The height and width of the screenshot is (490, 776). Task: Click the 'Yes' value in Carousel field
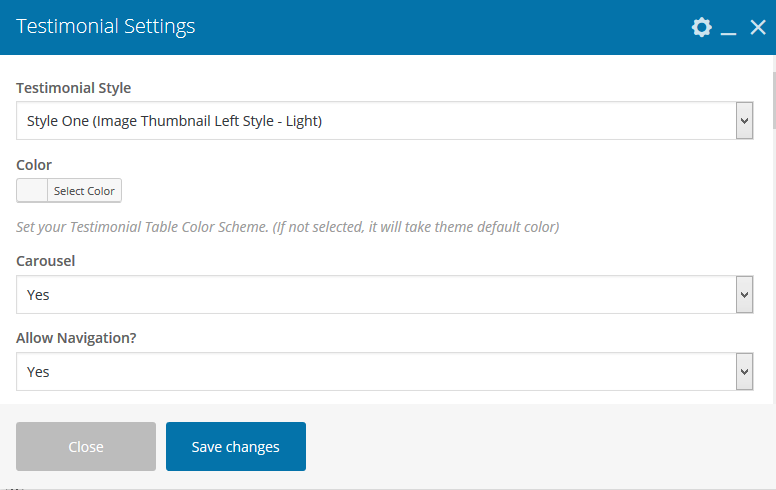coord(38,295)
